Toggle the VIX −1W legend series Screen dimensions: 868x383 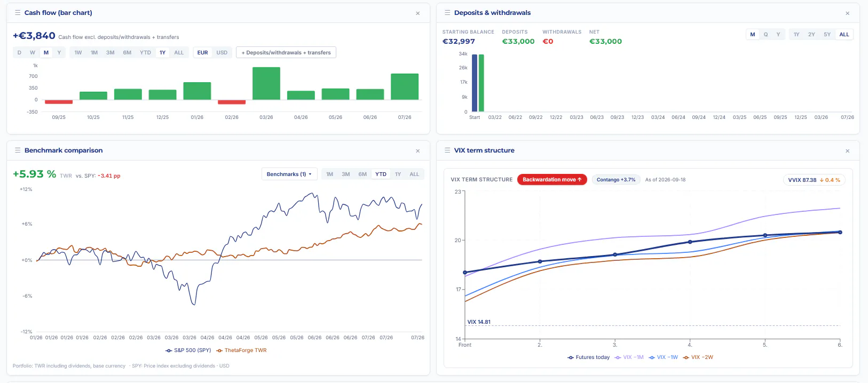(663, 357)
